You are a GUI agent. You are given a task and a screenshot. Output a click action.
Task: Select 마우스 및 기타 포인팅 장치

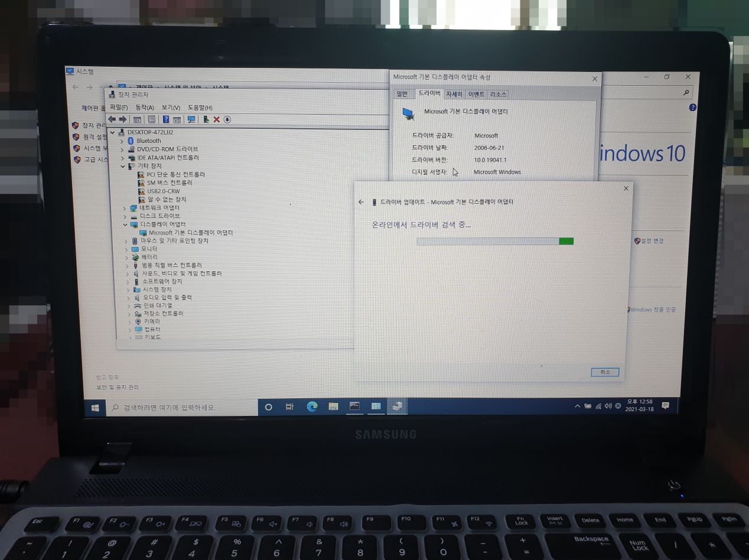click(174, 241)
